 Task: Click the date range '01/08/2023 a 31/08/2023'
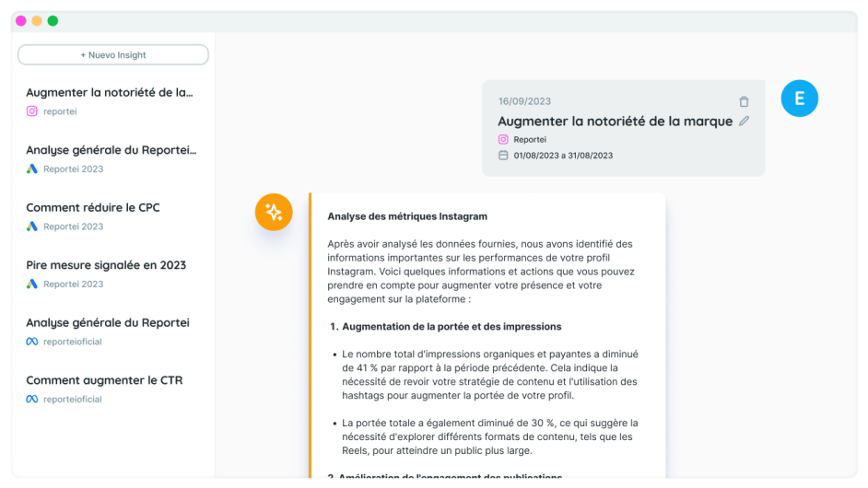563,156
